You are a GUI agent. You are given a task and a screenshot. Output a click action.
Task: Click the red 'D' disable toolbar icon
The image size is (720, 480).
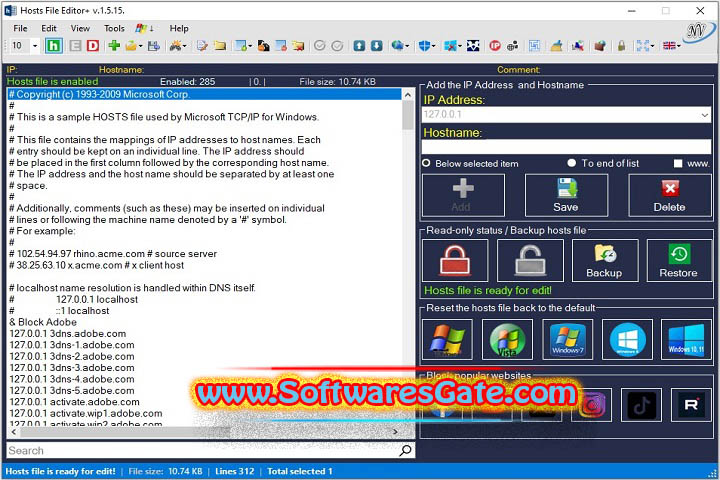click(x=93, y=45)
